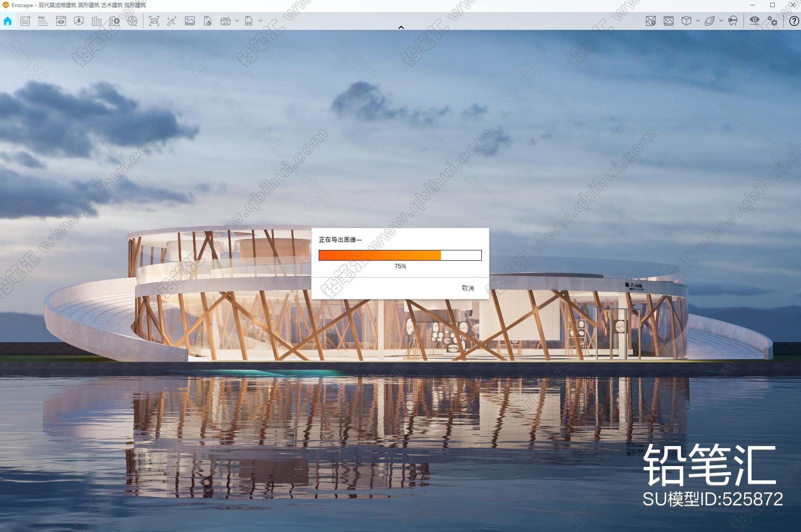801x532 pixels.
Task: Click 取消 to cancel the image export
Action: point(468,288)
